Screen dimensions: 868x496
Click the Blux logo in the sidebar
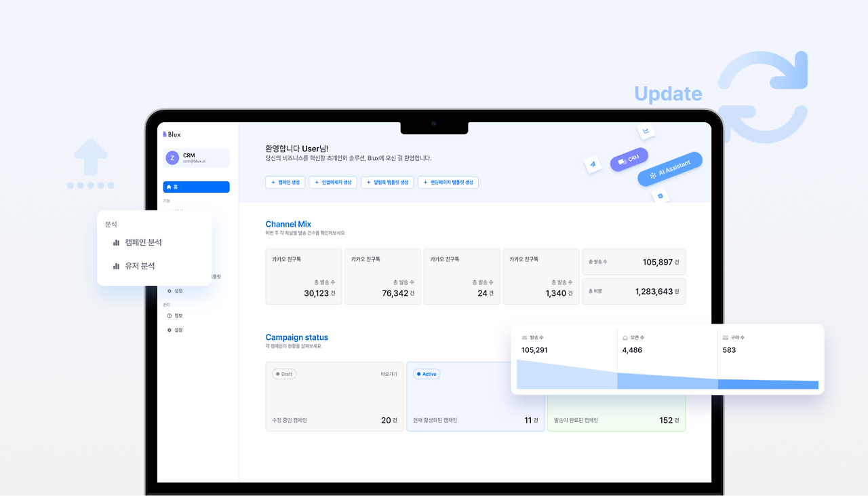172,134
